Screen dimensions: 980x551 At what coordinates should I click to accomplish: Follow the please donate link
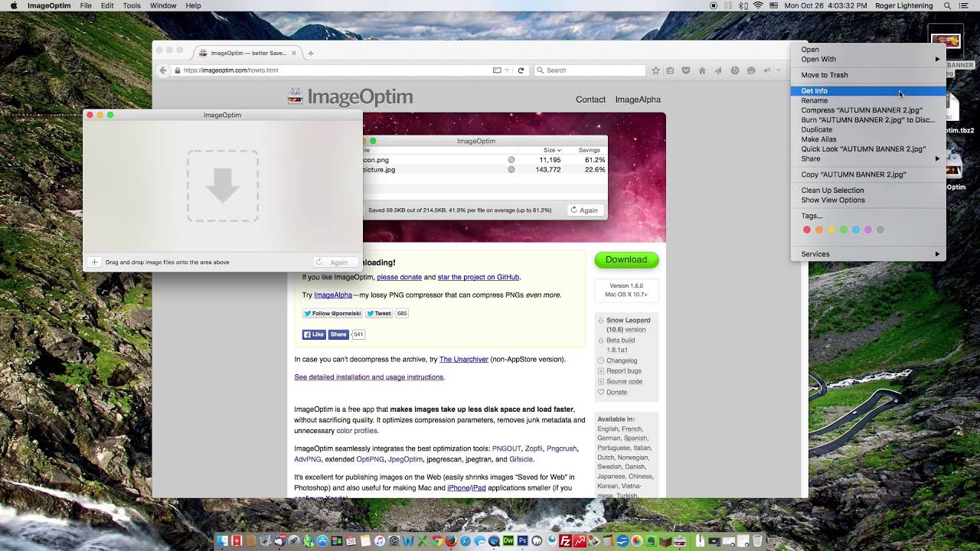point(399,277)
